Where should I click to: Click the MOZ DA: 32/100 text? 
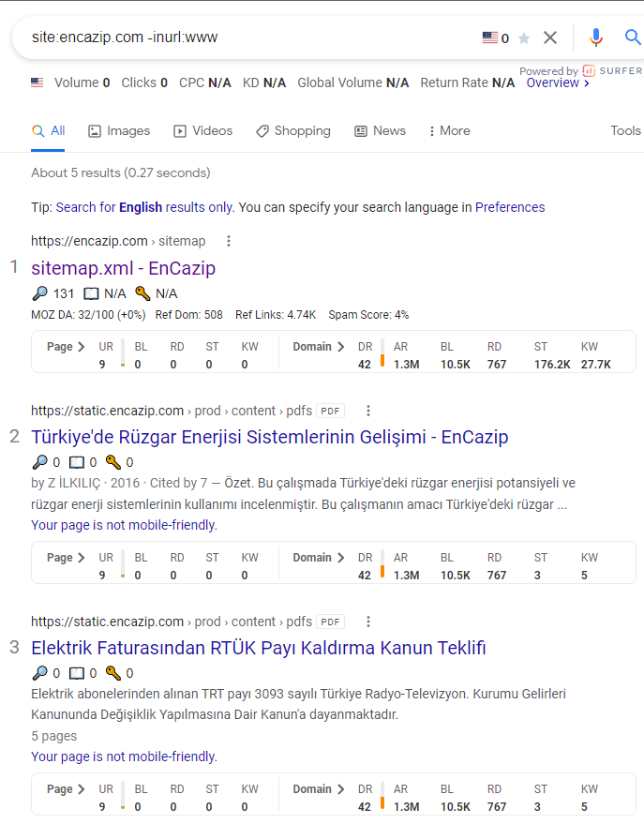tap(88, 315)
